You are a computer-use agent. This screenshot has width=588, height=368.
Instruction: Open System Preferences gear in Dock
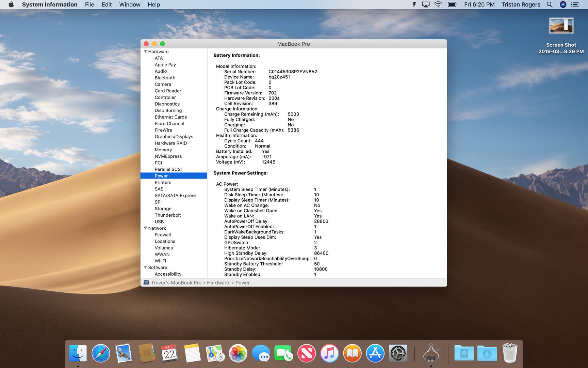[398, 353]
